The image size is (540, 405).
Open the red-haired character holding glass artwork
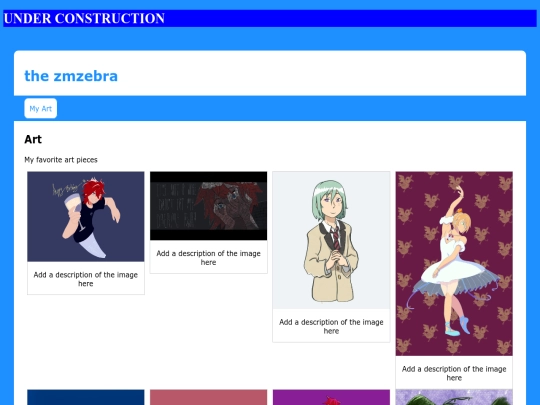(86, 216)
